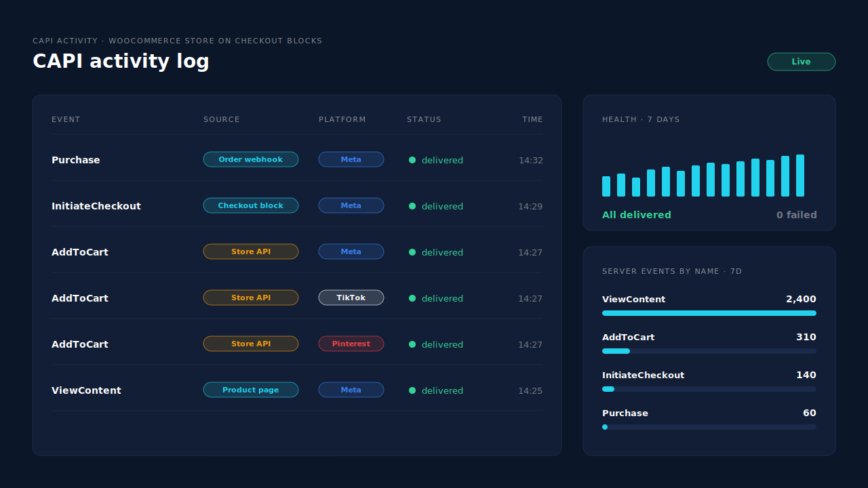
Task: Click the AddToCart progress bar
Action: 709,351
